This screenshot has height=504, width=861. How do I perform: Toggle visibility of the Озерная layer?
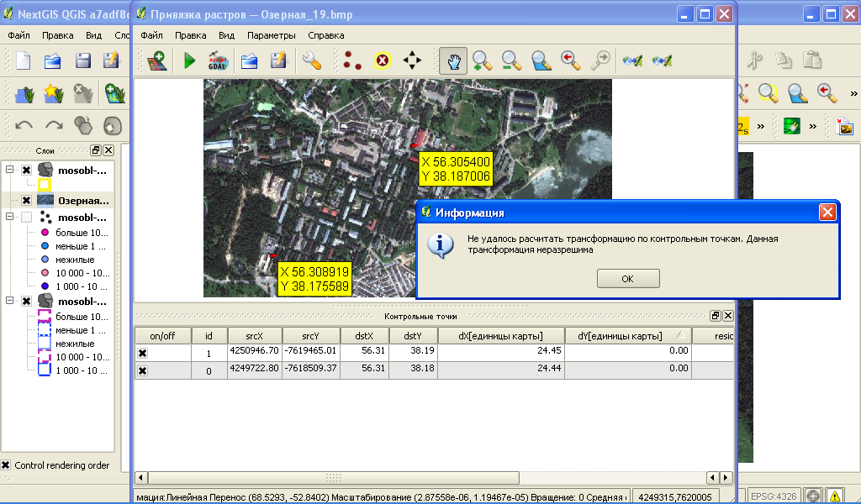[x=26, y=201]
